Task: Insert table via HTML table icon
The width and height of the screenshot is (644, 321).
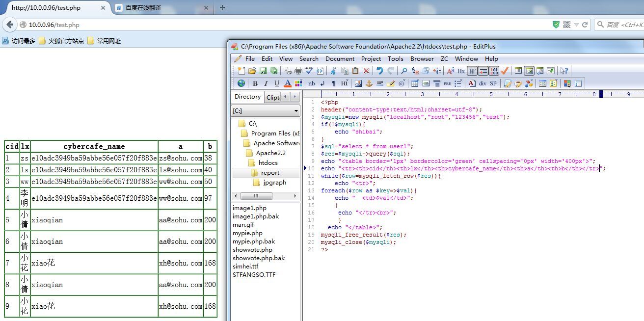Action: 415,83
